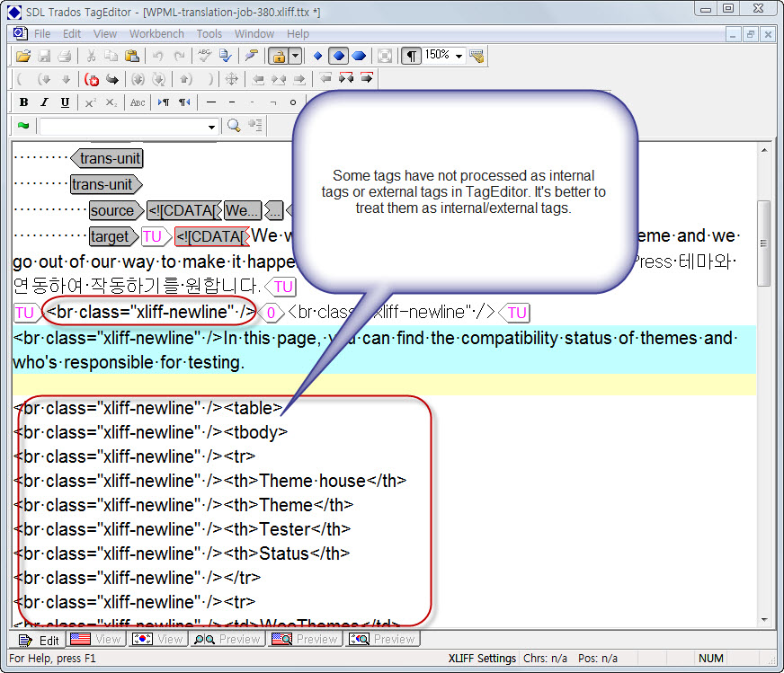
Task: Click the verify document checkmark icon
Action: coord(225,56)
